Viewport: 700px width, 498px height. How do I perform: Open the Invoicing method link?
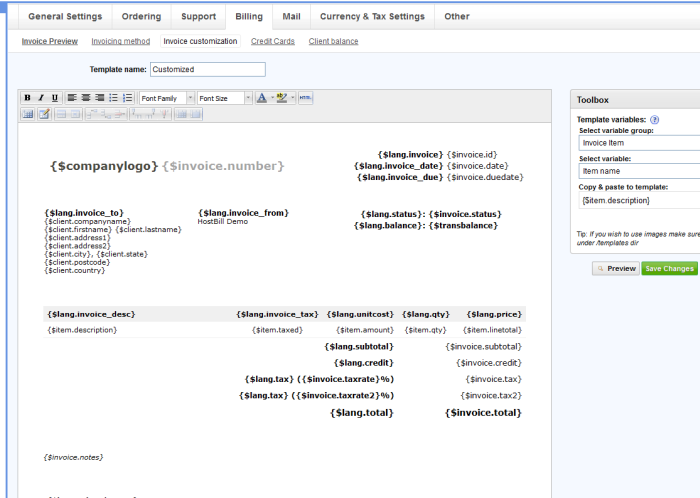click(121, 41)
